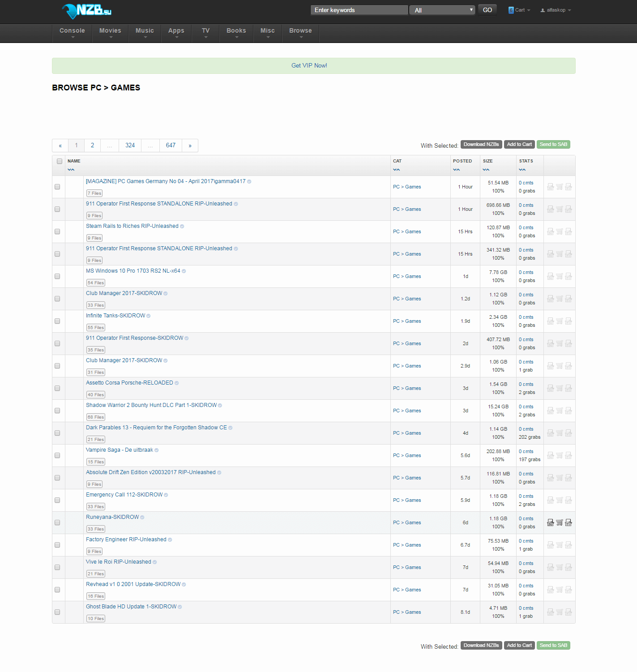Image resolution: width=637 pixels, height=672 pixels.
Task: Jump to page 324
Action: click(x=130, y=146)
